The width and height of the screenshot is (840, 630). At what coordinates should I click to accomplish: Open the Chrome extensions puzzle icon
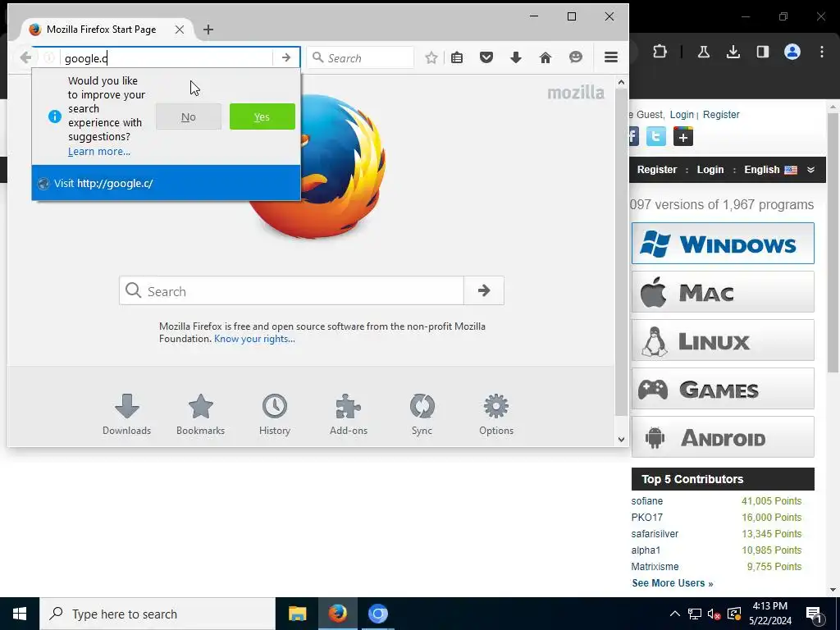tap(660, 52)
